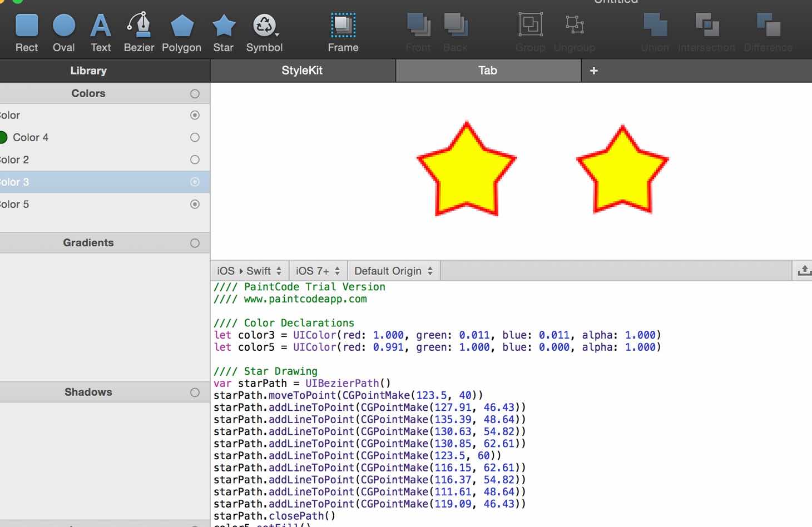812x527 pixels.
Task: Toggle the radio button on Color 5 row
Action: pyautogui.click(x=195, y=204)
